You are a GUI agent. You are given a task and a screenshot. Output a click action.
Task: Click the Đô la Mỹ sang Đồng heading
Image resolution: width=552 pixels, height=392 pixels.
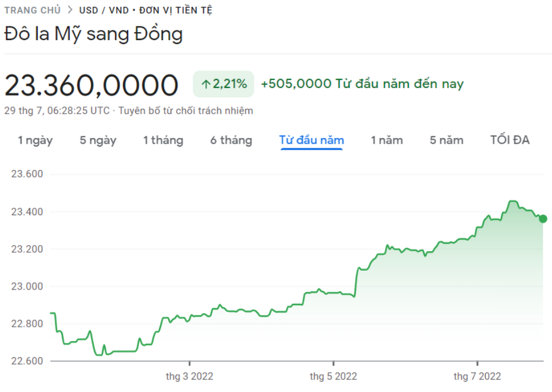coord(93,34)
